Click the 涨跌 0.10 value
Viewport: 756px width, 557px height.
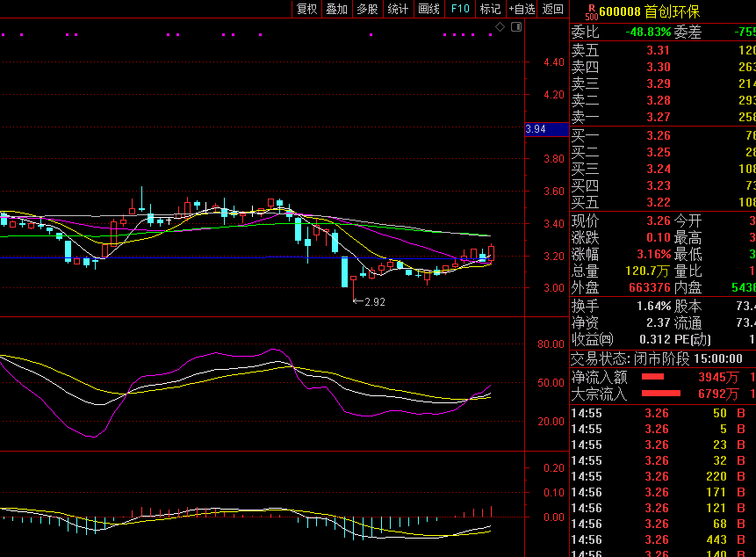point(659,237)
